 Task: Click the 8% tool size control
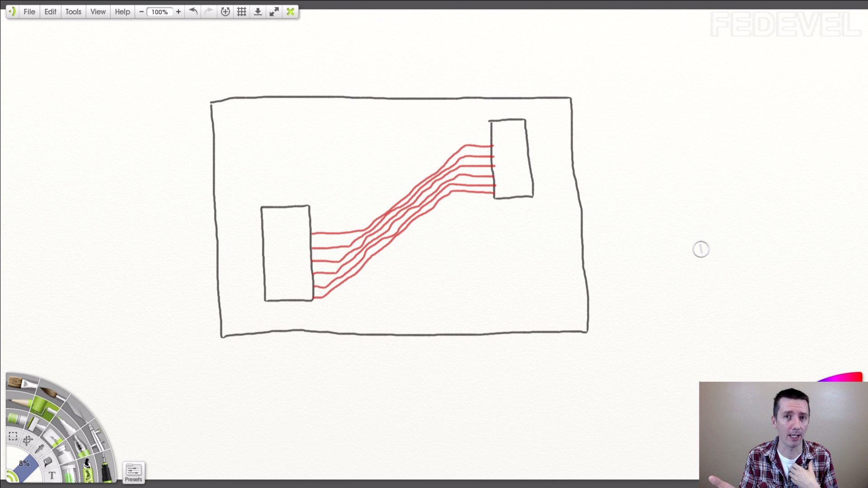click(x=24, y=464)
